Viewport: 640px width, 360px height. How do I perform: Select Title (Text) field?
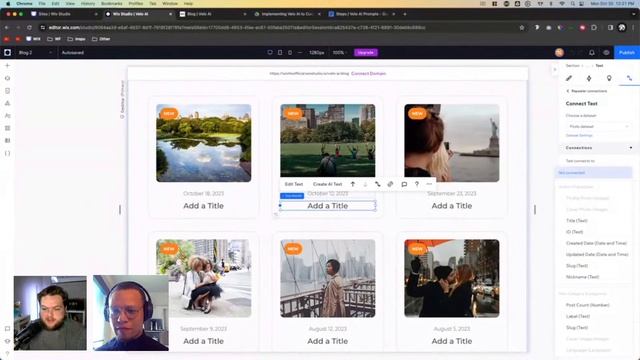(577, 220)
